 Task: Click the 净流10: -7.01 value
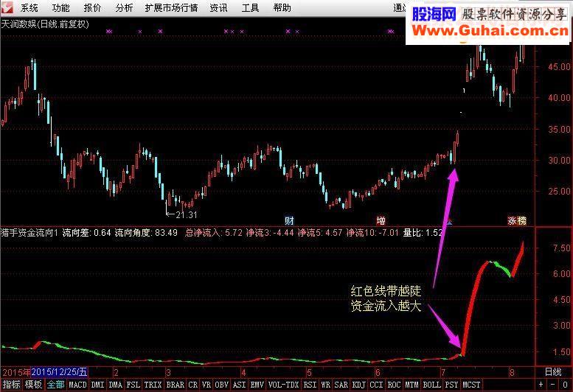(372, 233)
